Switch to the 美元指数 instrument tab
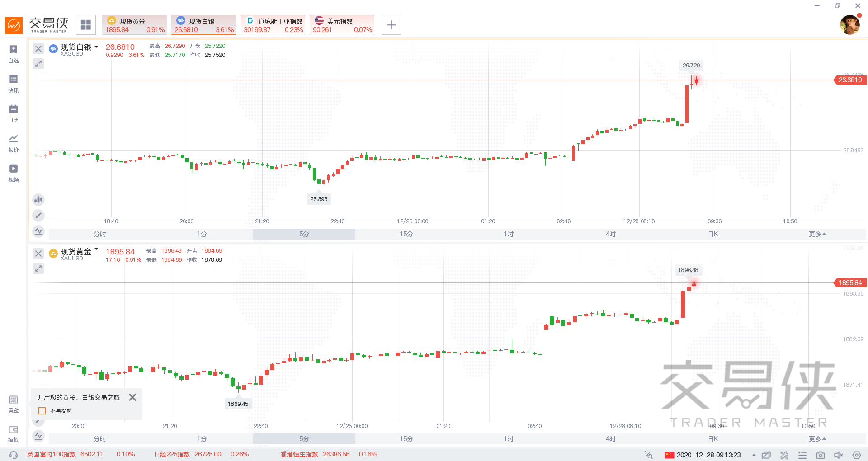This screenshot has width=868, height=461. [342, 25]
